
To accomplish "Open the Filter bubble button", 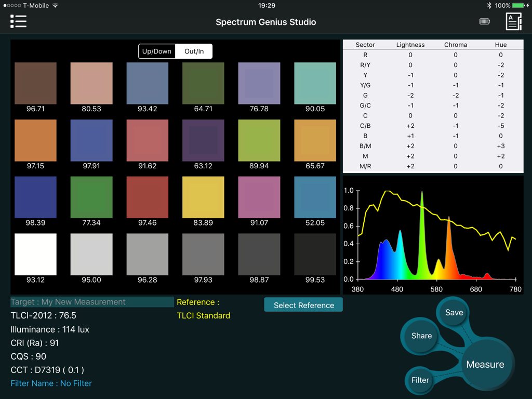I will coord(420,380).
